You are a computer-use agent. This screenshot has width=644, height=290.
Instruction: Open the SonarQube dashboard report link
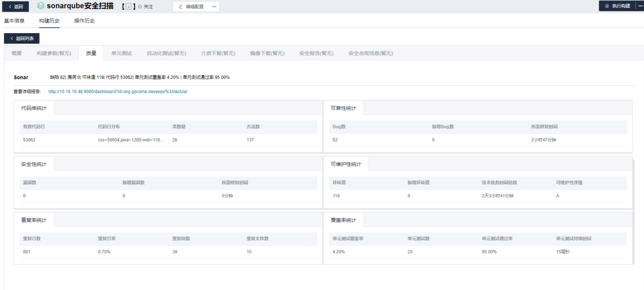click(x=118, y=91)
